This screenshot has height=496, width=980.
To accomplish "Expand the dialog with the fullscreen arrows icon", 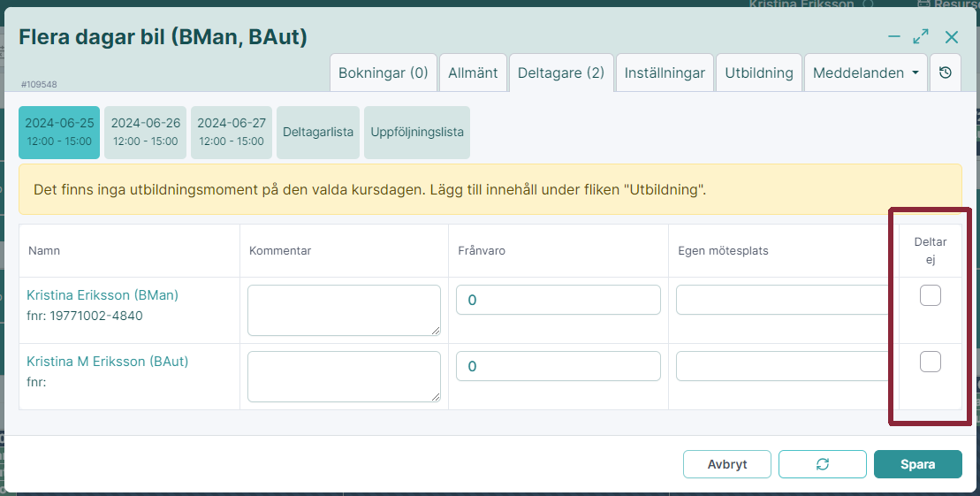I will tap(921, 37).
